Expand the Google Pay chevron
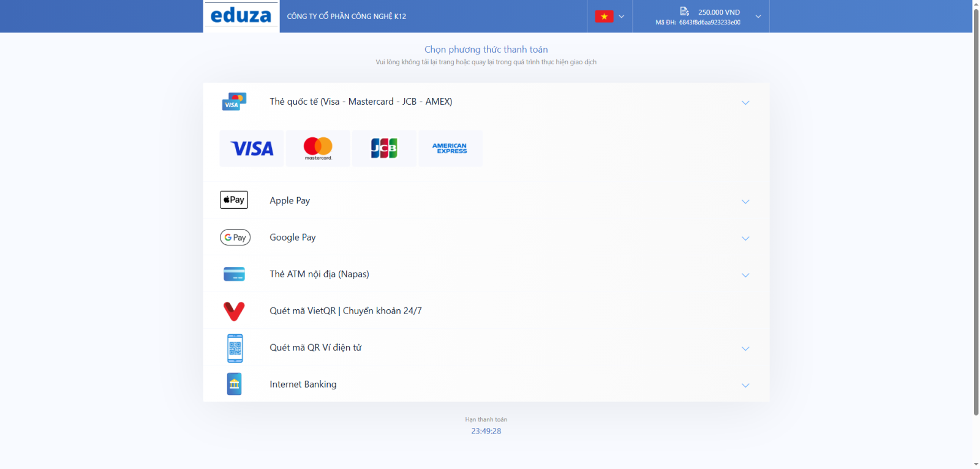The width and height of the screenshot is (980, 469). click(x=745, y=238)
